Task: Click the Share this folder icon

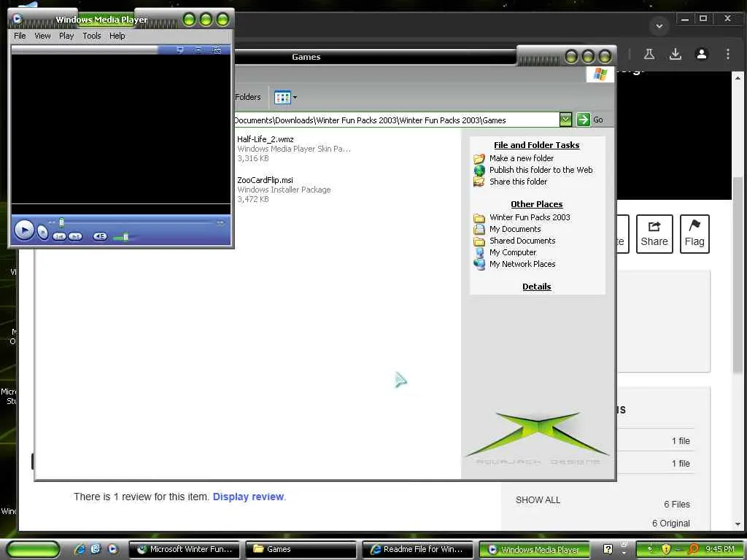Action: point(479,182)
